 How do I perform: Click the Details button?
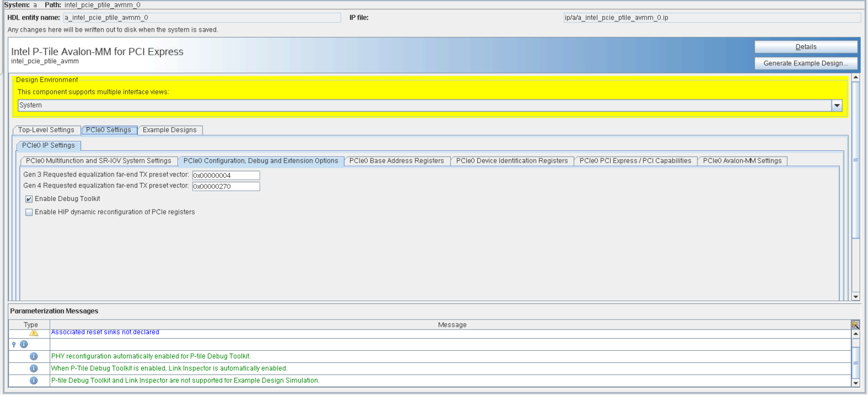[806, 47]
